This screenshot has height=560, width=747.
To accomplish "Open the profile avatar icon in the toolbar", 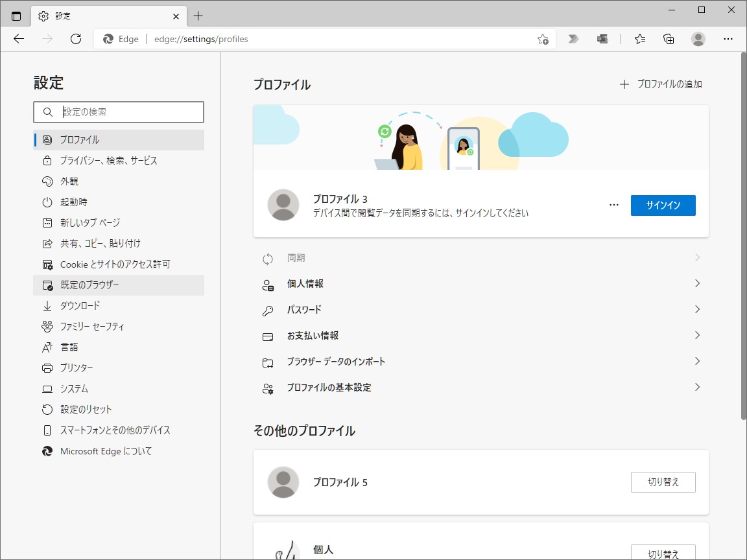I will pos(698,39).
